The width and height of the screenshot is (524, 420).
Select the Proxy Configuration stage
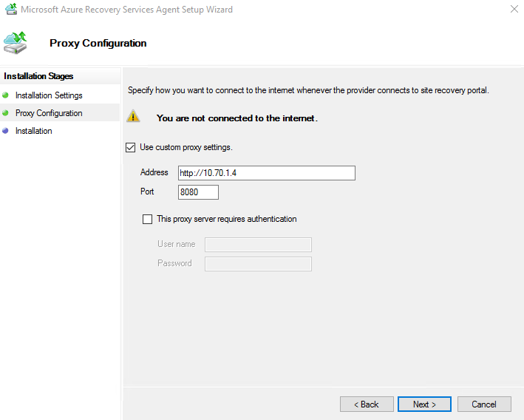[49, 113]
